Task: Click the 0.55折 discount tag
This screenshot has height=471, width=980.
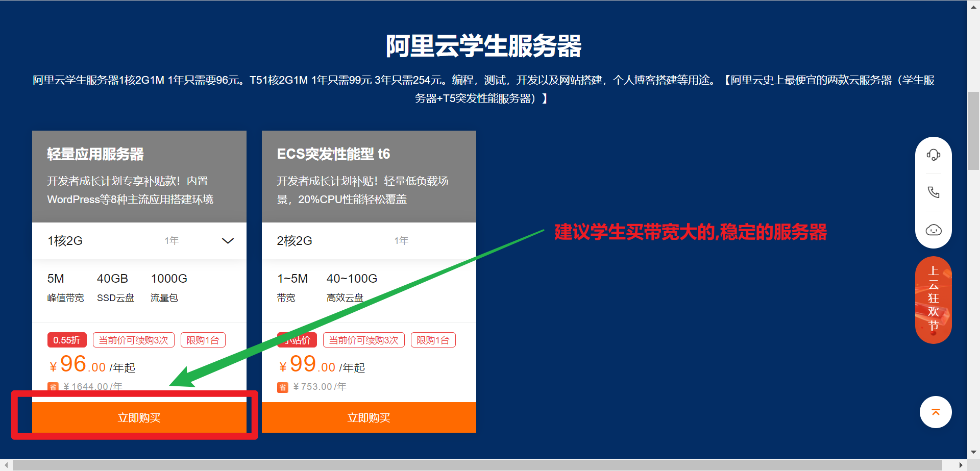Action: pyautogui.click(x=67, y=340)
